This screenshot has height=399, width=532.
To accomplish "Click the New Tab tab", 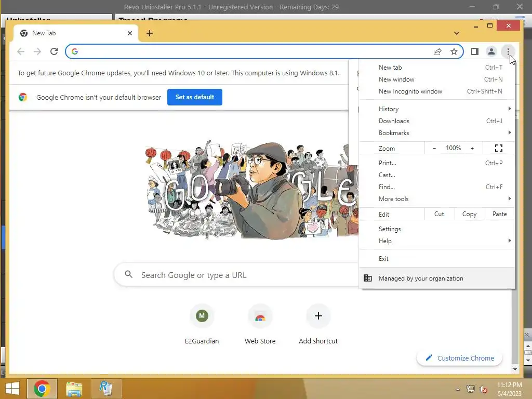I will click(76, 33).
